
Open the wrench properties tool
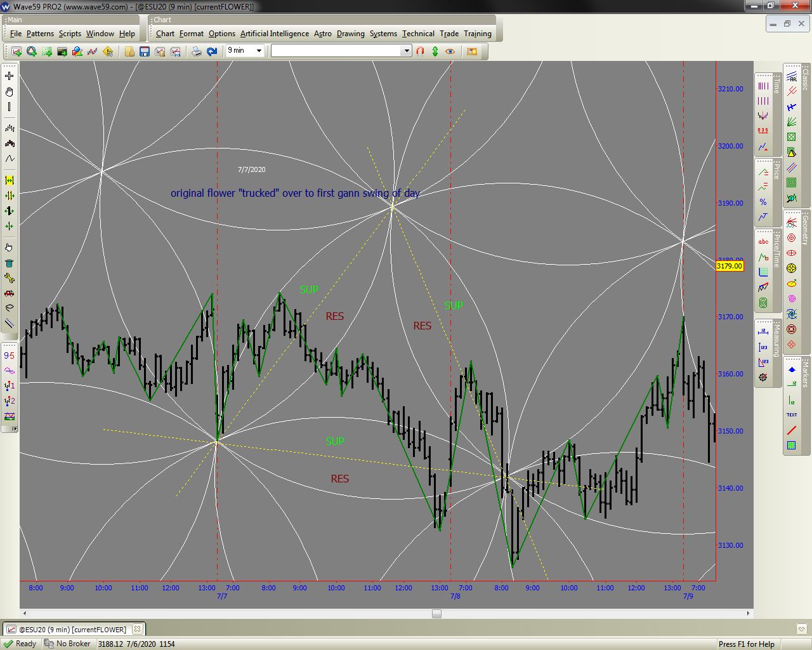point(10,278)
